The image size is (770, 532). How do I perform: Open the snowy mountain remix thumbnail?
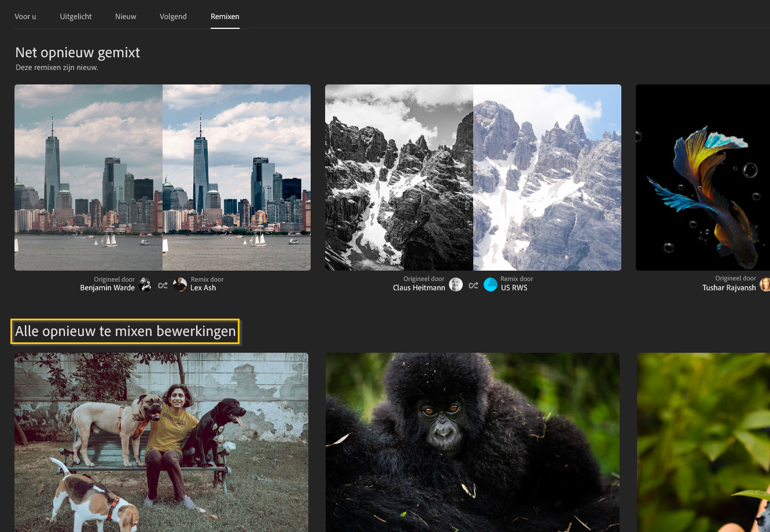(x=473, y=178)
